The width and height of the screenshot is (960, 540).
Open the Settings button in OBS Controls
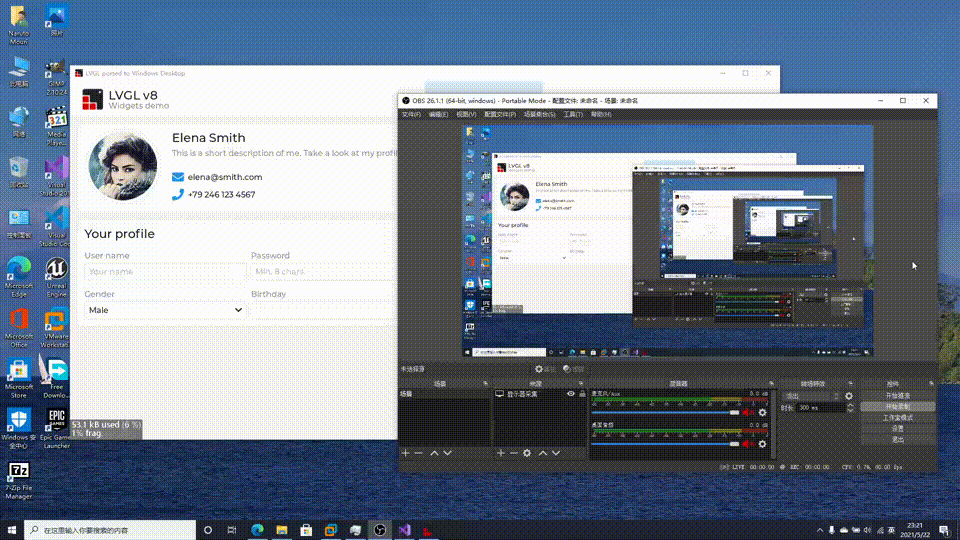coord(898,429)
